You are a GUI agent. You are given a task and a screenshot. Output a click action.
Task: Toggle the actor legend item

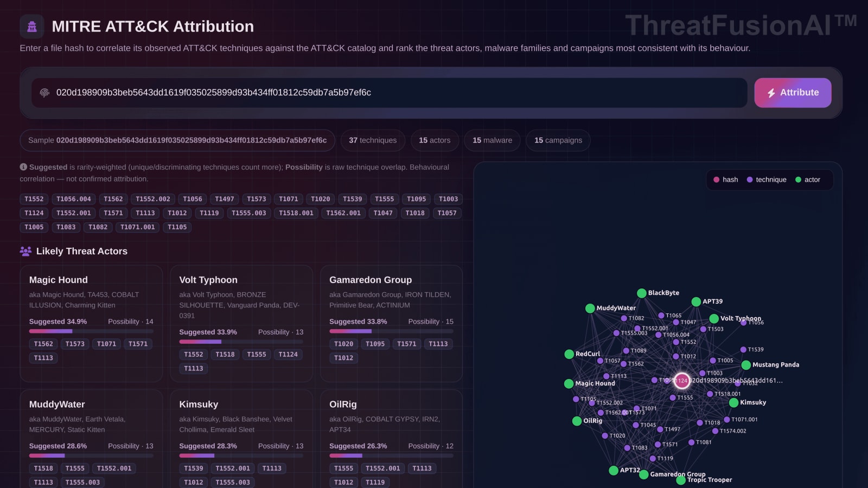click(x=808, y=179)
